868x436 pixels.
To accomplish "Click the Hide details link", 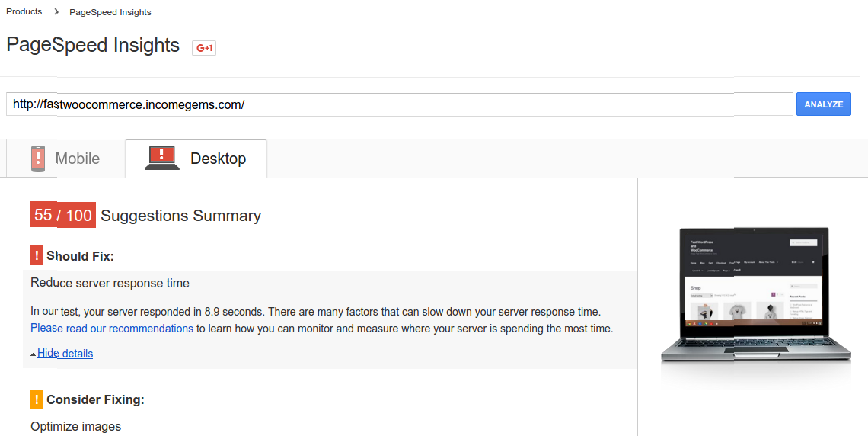I will coord(65,354).
